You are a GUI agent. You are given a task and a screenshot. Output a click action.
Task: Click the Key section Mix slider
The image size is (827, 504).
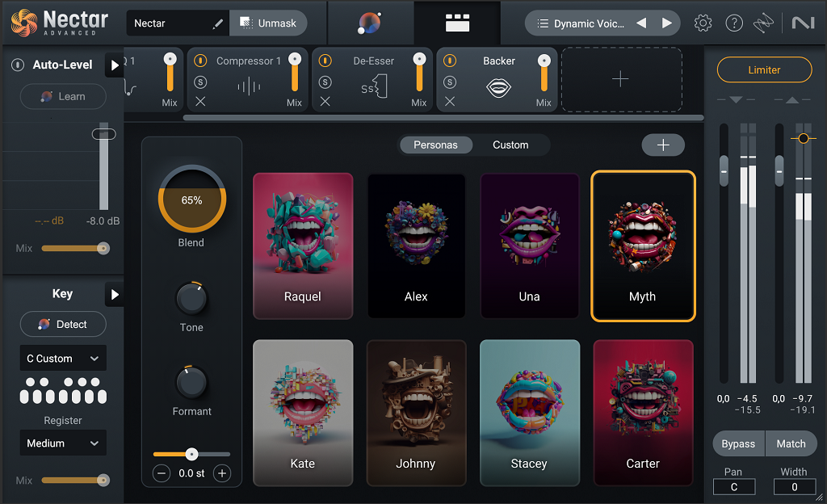point(75,481)
